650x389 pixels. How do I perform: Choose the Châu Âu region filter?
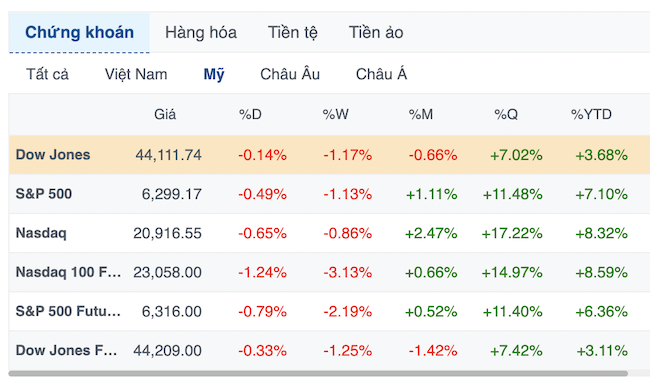[x=290, y=74]
